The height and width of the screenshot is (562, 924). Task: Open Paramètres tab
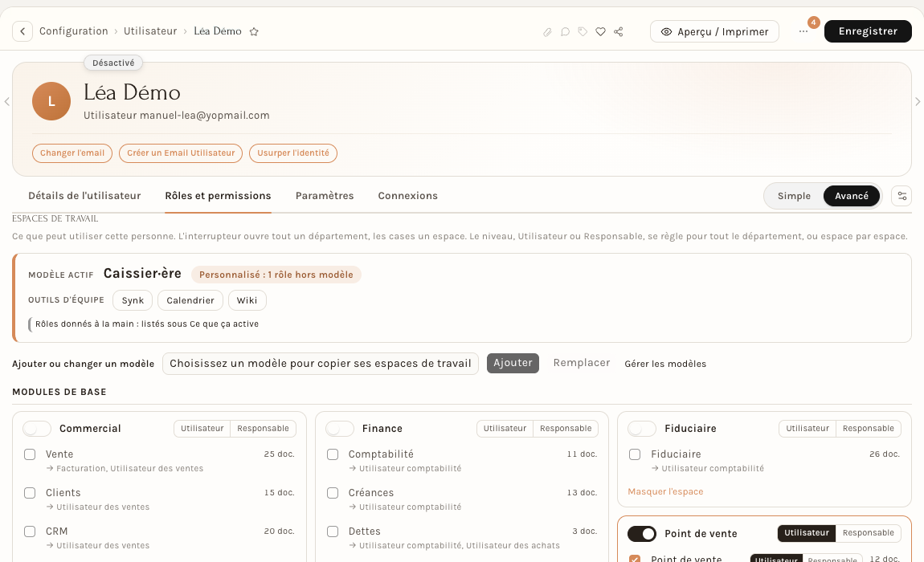click(325, 196)
